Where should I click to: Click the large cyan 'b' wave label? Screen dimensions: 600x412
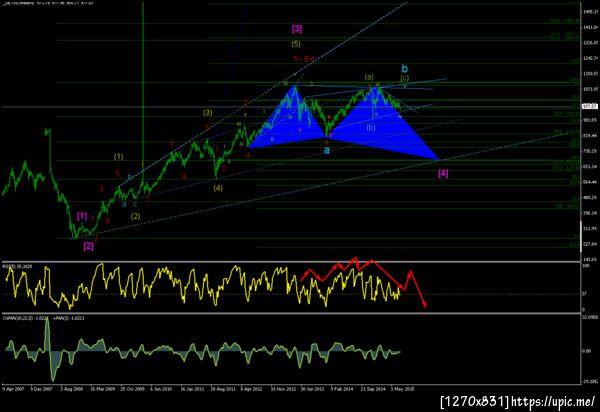pos(404,69)
